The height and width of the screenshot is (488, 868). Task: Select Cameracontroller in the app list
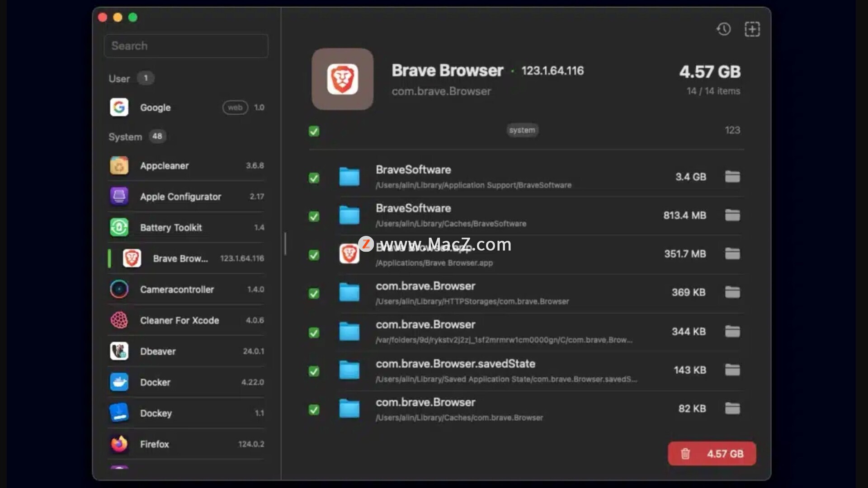(x=186, y=289)
